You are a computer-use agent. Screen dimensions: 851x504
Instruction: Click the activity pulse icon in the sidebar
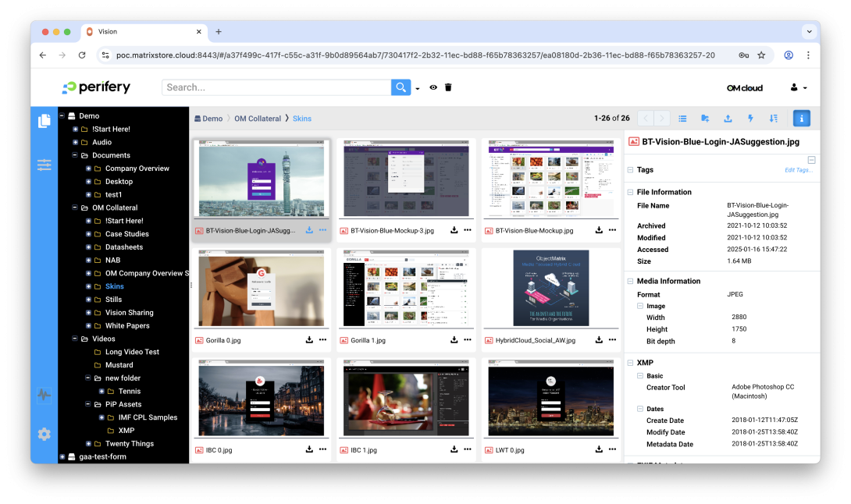pos(44,396)
